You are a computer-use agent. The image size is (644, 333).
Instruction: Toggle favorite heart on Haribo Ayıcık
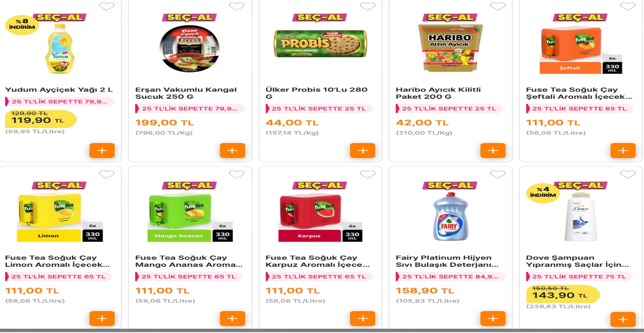pos(498,6)
